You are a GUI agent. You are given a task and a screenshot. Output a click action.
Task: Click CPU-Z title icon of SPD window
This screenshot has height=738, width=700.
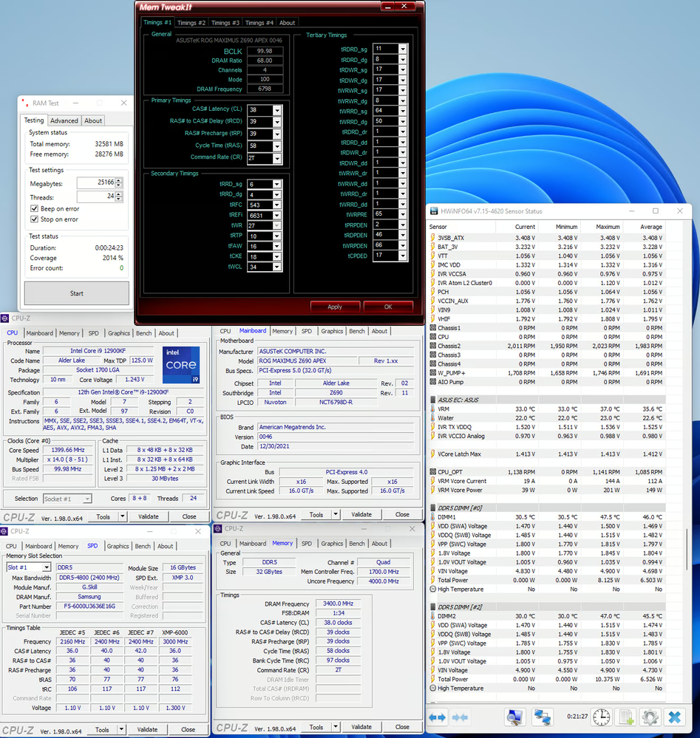[4, 531]
